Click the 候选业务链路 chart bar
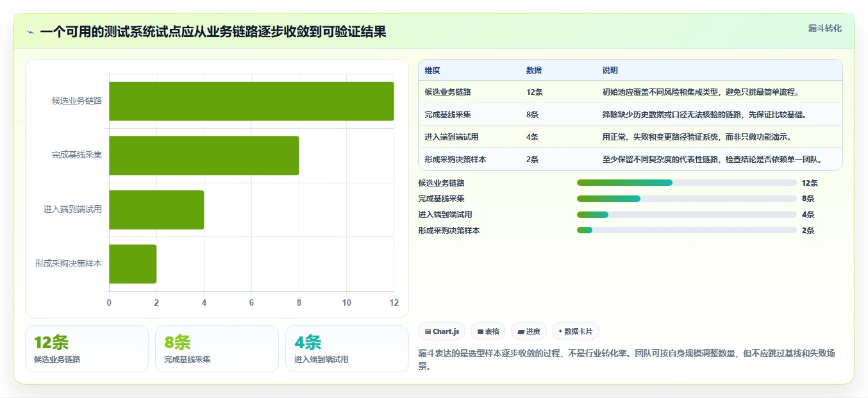This screenshot has height=398, width=868. point(251,101)
